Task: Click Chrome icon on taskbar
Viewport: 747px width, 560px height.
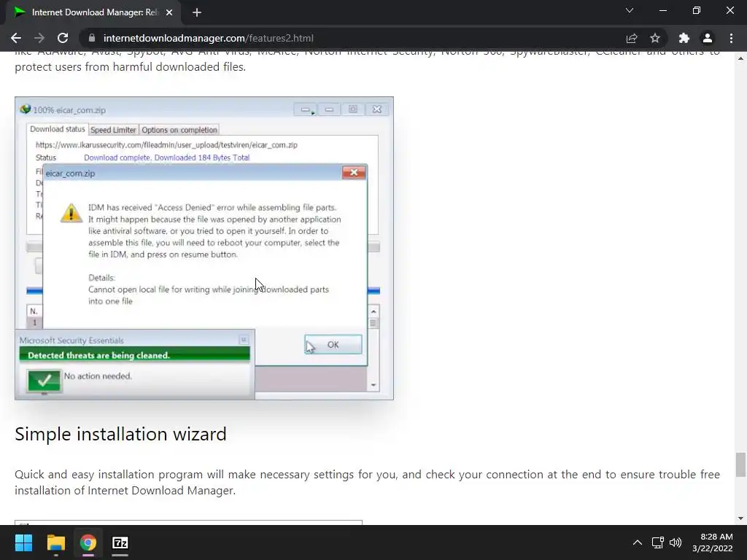Action: [x=88, y=542]
